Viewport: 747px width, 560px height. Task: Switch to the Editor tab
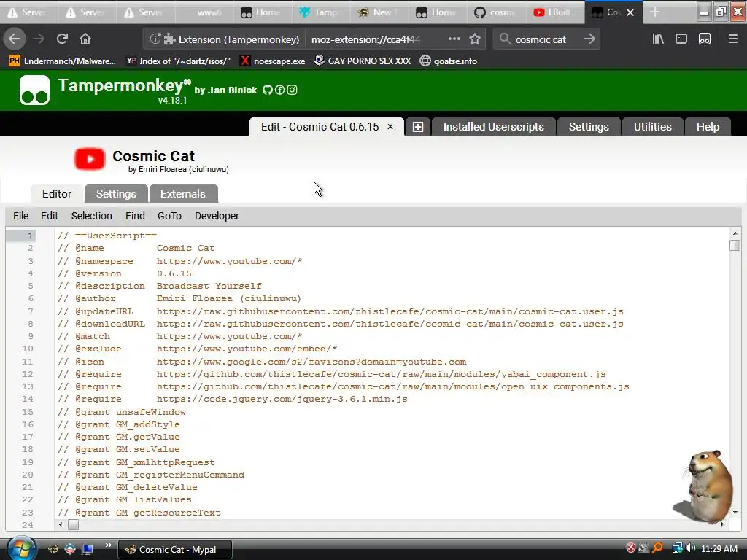point(57,194)
